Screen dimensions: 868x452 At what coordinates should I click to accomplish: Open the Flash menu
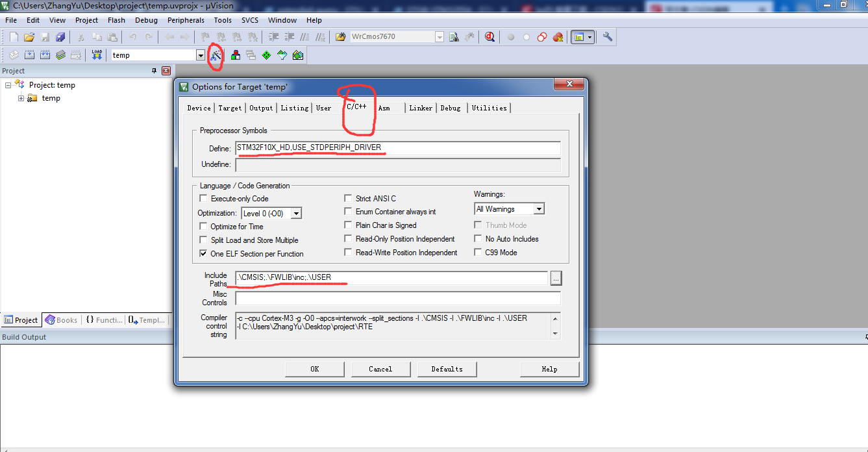coord(116,20)
